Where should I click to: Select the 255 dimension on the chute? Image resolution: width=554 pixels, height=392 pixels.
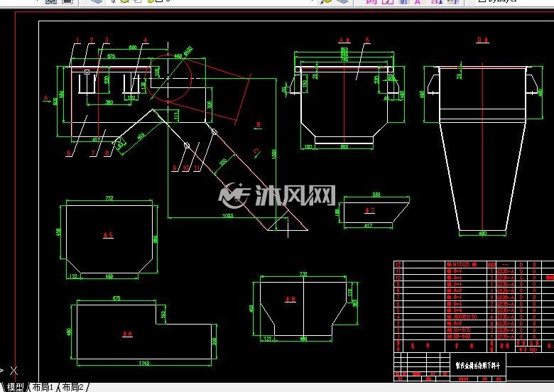[x=223, y=162]
